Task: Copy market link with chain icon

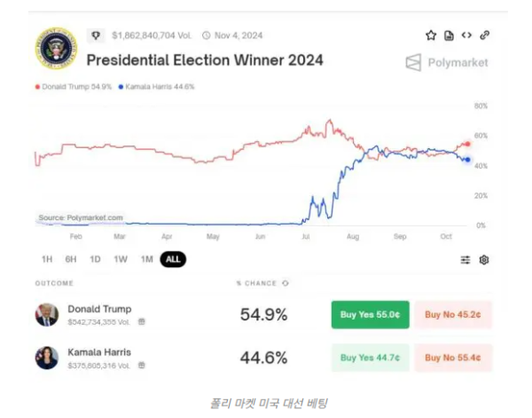Action: coord(485,35)
